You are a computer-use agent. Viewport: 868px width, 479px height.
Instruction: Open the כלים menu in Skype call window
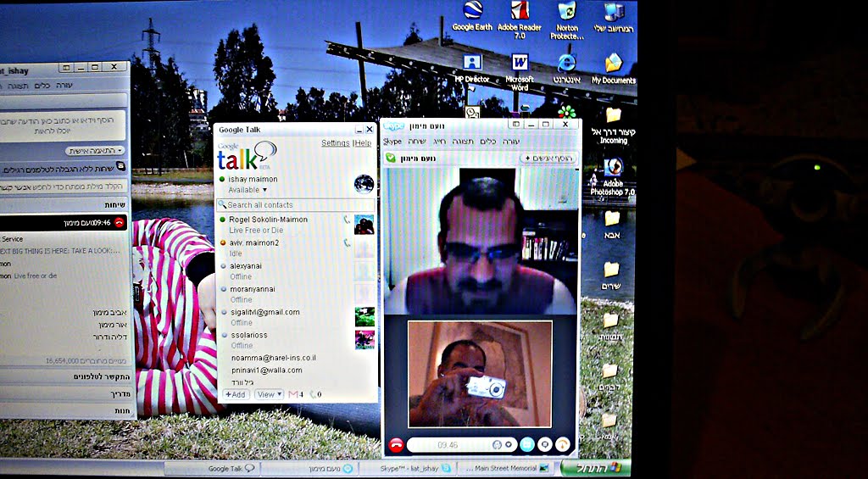coord(487,142)
